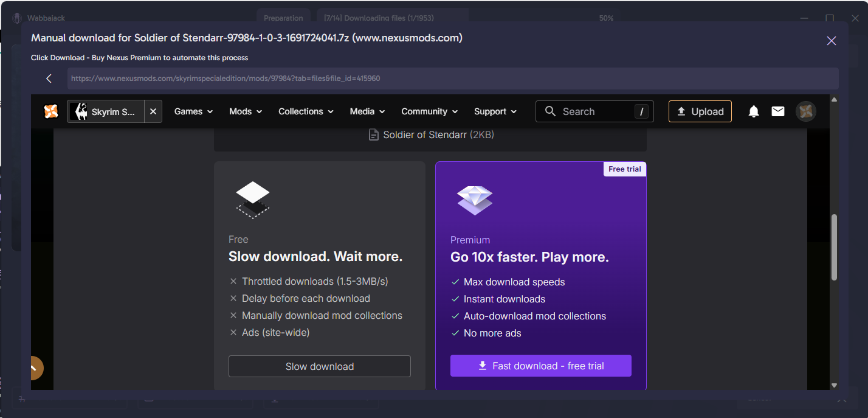Viewport: 868px width, 418px height.
Task: Click the premium diamond icon
Action: [475, 200]
